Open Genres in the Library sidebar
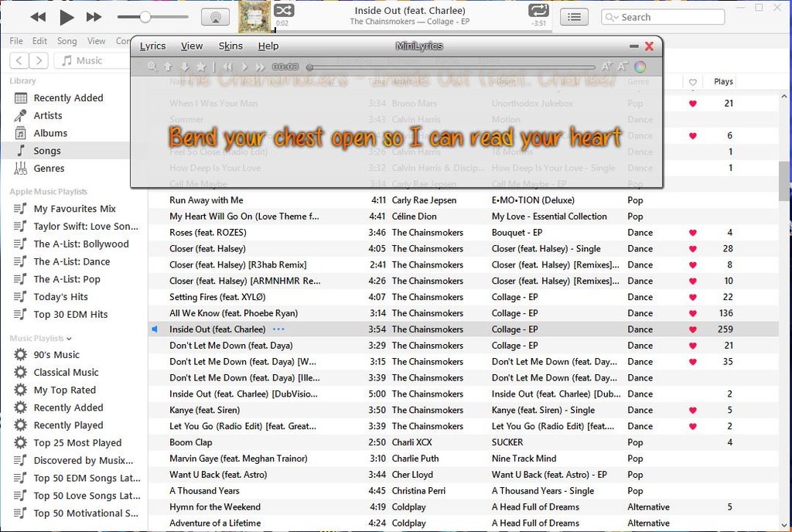This screenshot has height=532, width=792. click(49, 169)
